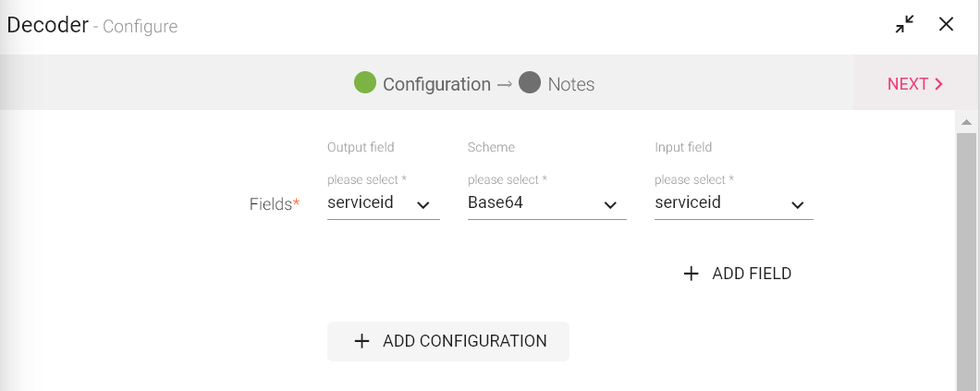Screen dimensions: 980x391
Task: Click the plus icon beside ADD CONFIGURATION
Action: point(361,341)
